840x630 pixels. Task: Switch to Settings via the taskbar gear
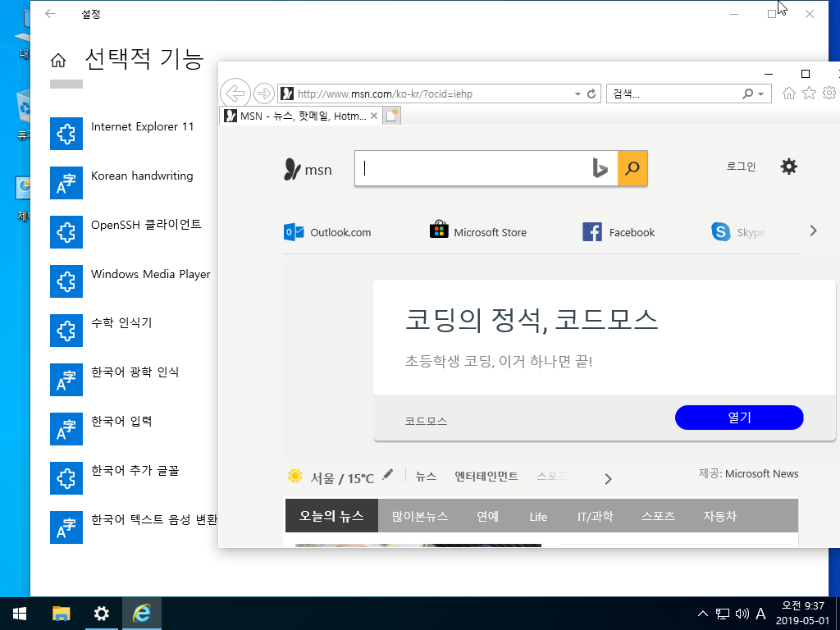pyautogui.click(x=101, y=614)
